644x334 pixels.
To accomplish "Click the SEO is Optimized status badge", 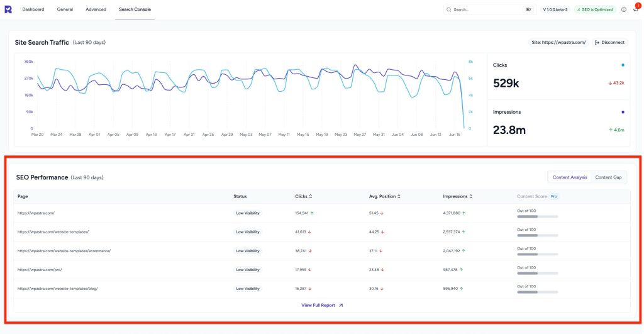I will 595,9.
